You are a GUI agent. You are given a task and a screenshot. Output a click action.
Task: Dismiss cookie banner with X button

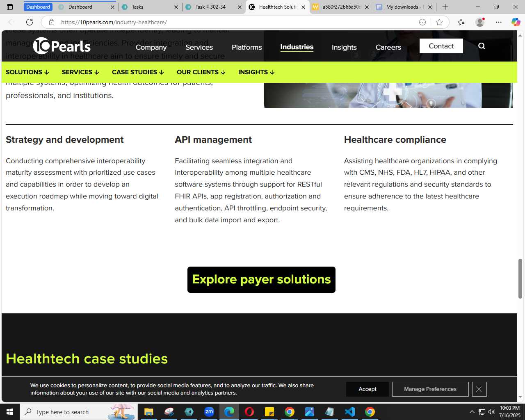pos(479,389)
